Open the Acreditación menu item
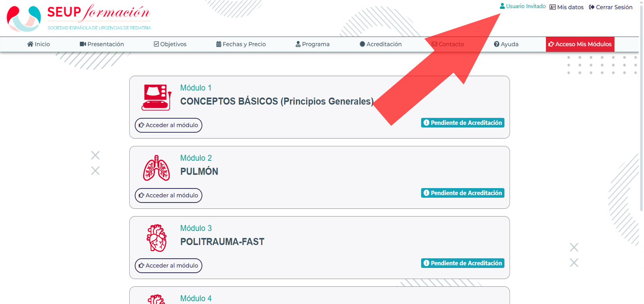644x304 pixels. pyautogui.click(x=381, y=44)
